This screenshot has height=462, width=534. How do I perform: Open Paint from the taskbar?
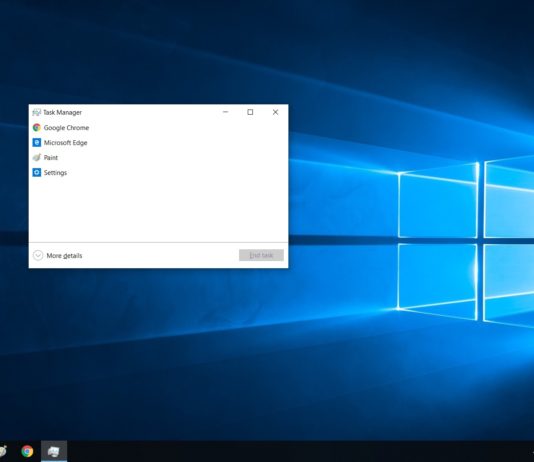click(3, 451)
